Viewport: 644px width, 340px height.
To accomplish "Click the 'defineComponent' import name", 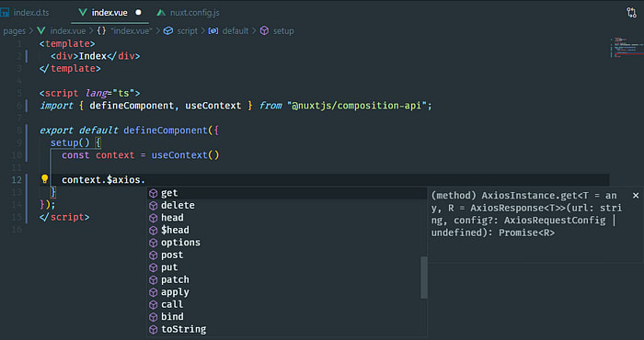I will click(132, 106).
